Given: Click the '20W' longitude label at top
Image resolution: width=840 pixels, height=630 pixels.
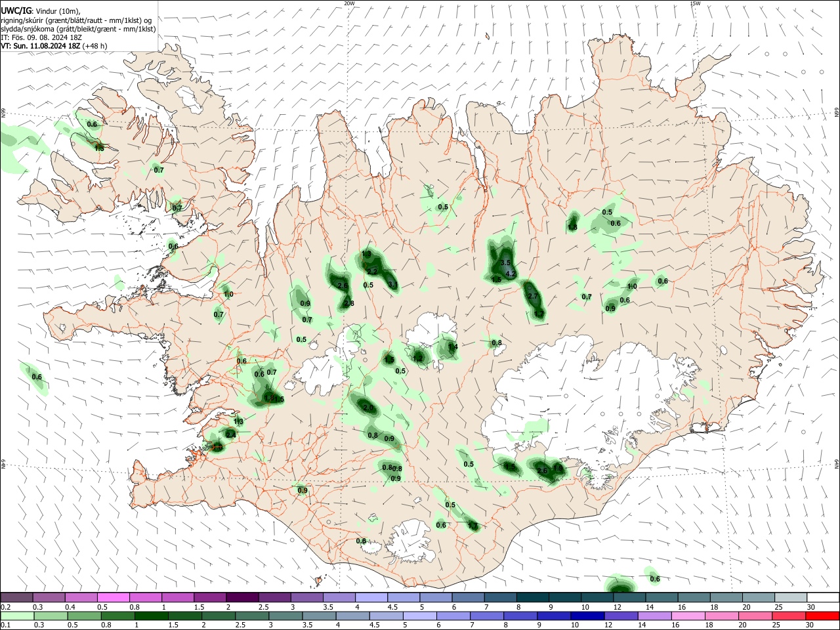Looking at the screenshot, I should 348,3.
